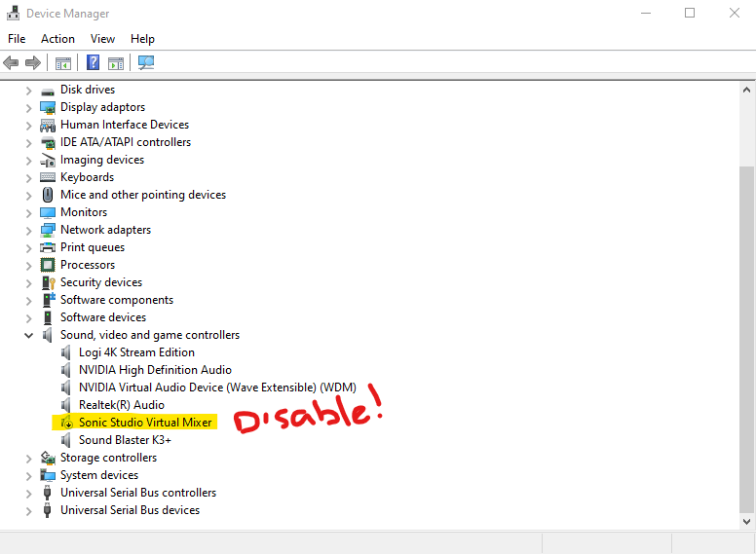Click the Forward arrow toolbar icon
Screen dimensions: 756x554
33,62
